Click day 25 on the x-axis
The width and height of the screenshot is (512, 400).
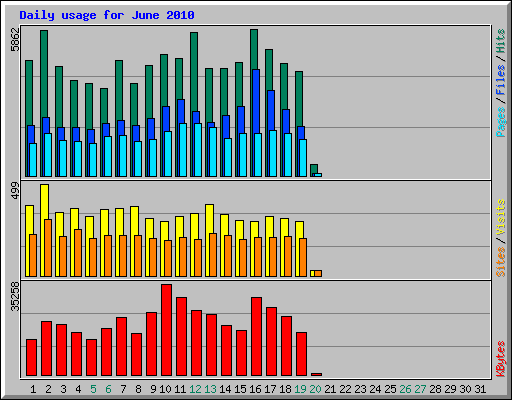click(x=390, y=389)
